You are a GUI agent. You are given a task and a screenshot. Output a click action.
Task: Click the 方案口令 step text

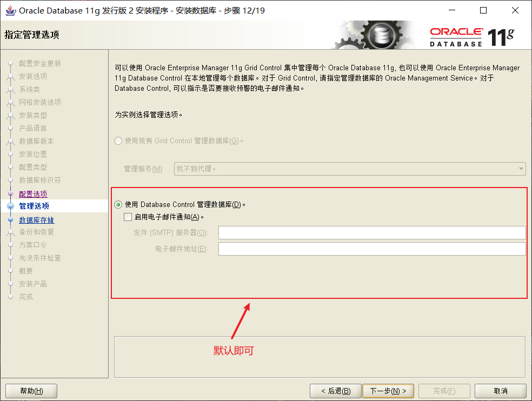(33, 245)
